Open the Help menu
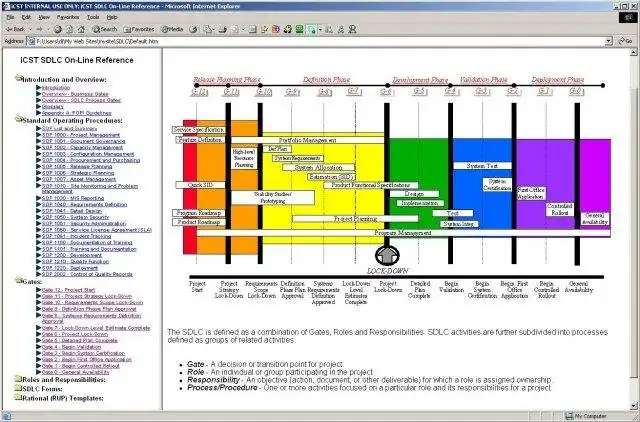The image size is (640, 422). (112, 17)
